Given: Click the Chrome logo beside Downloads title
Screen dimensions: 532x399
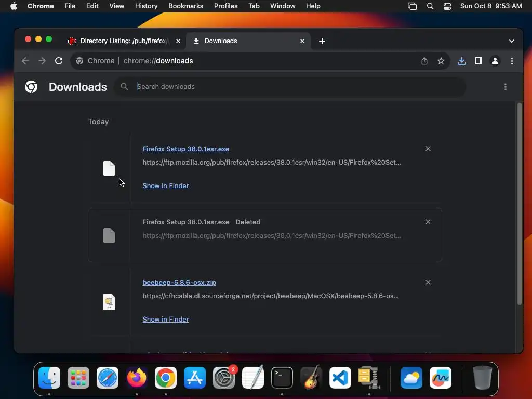Looking at the screenshot, I should [31, 87].
